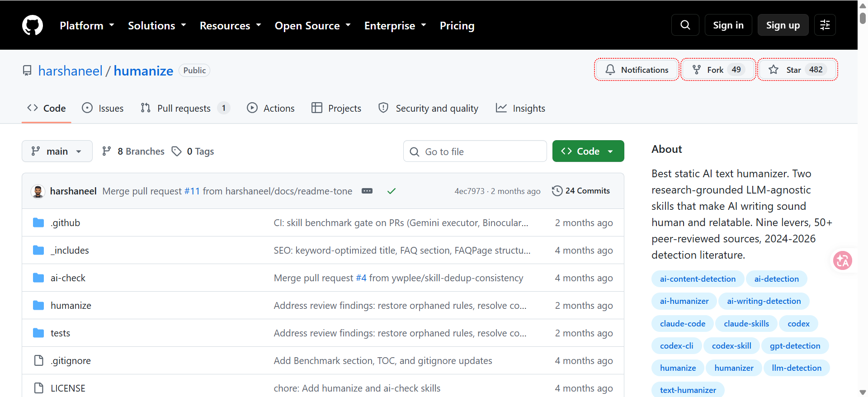The image size is (868, 397).
Task: Open the _includes folder
Action: (x=70, y=250)
